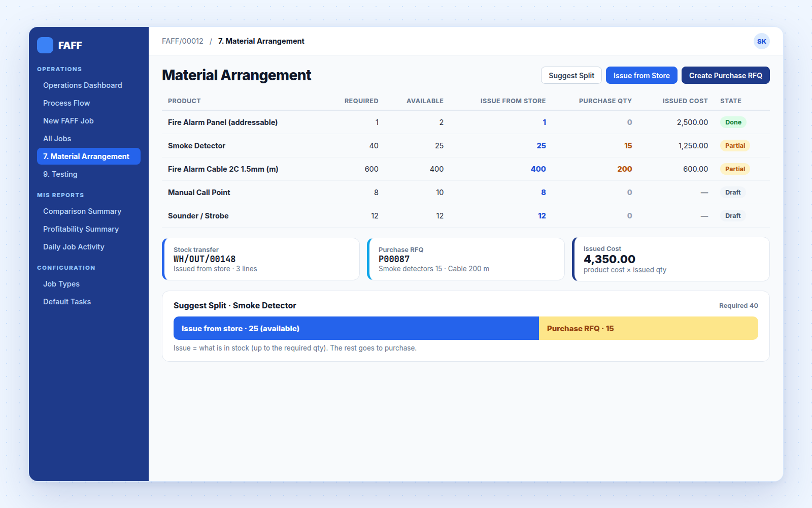
Task: Click the FAFF logo square icon
Action: pos(45,45)
